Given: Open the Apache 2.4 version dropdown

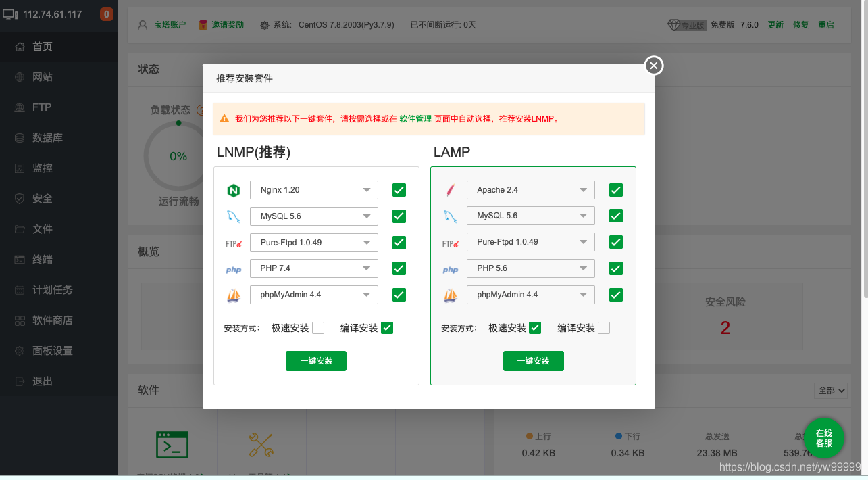Looking at the screenshot, I should coord(531,190).
